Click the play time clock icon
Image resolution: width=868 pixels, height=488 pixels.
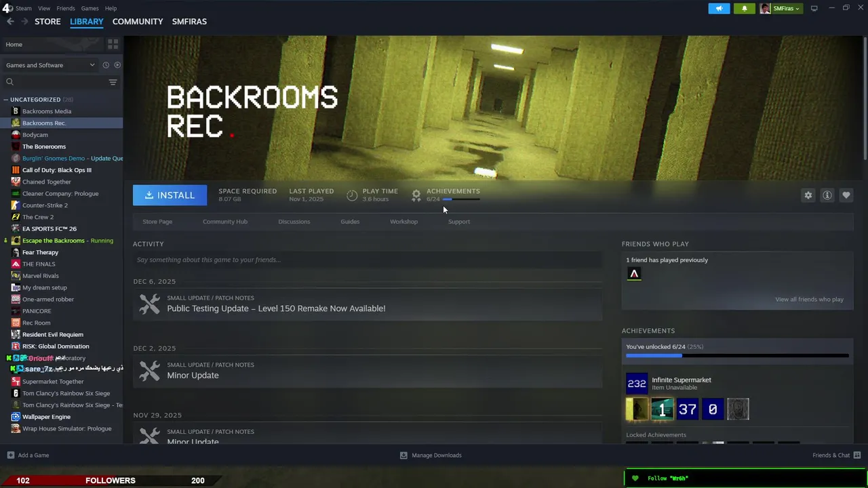pyautogui.click(x=352, y=195)
